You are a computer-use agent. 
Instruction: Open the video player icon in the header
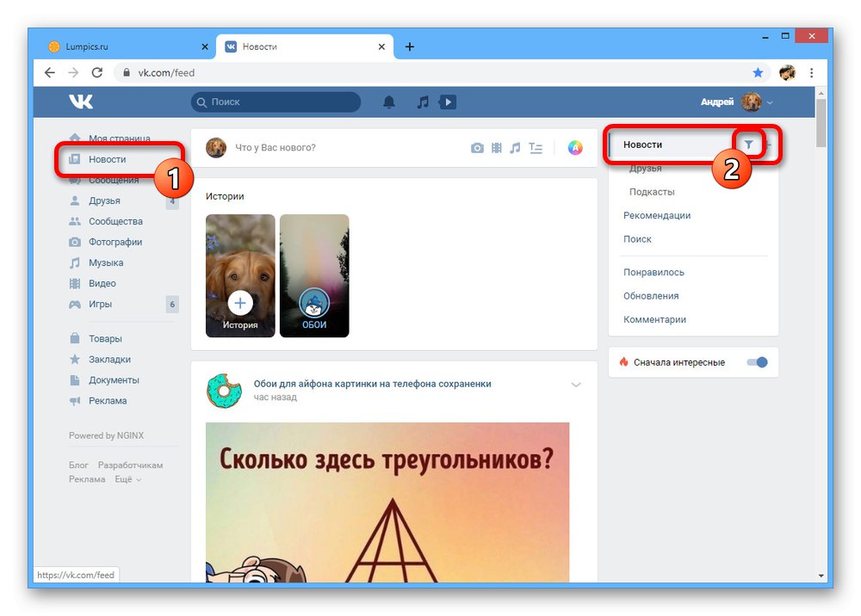pos(447,102)
